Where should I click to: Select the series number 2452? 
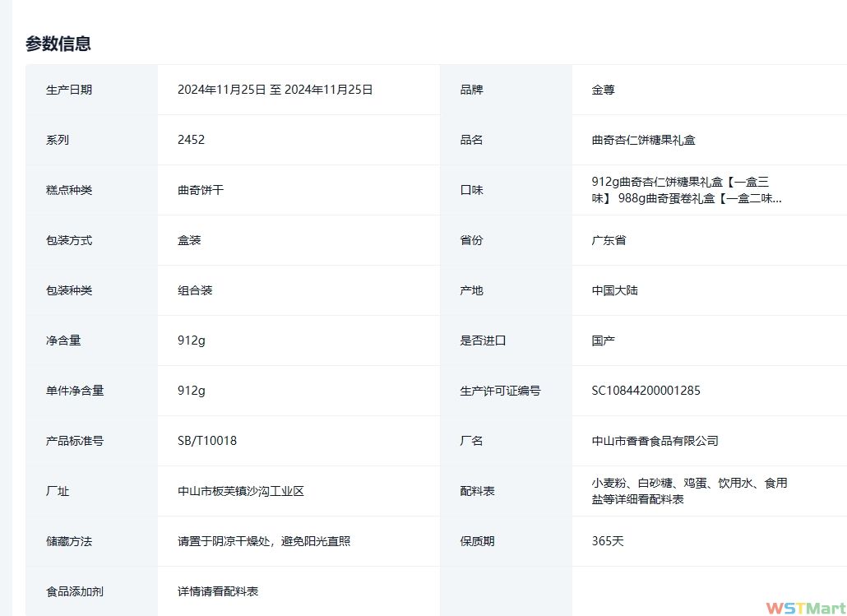[x=191, y=140]
